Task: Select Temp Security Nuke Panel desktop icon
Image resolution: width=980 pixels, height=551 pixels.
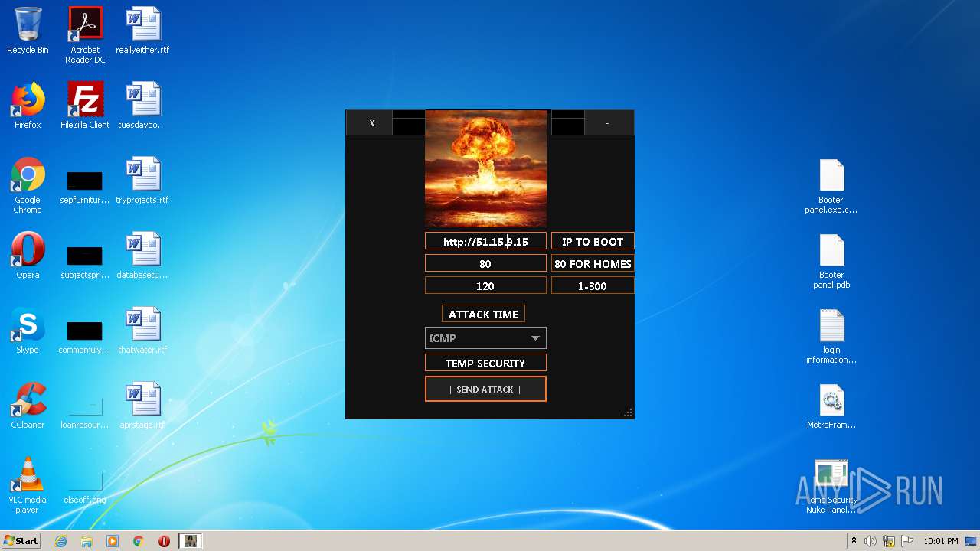Action: pyautogui.click(x=831, y=485)
